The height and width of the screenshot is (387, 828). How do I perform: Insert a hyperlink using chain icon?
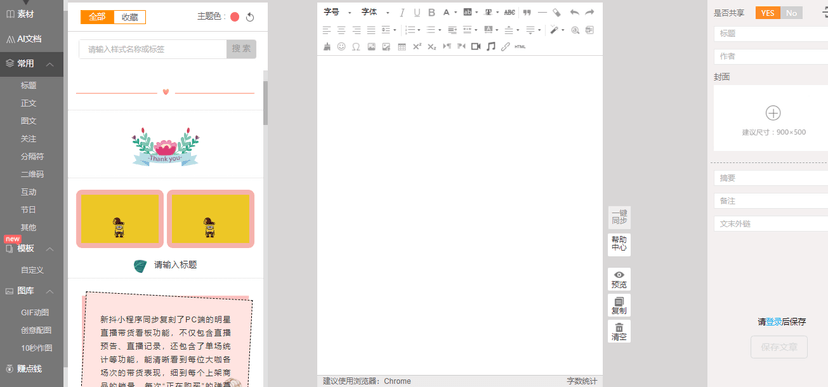point(505,46)
